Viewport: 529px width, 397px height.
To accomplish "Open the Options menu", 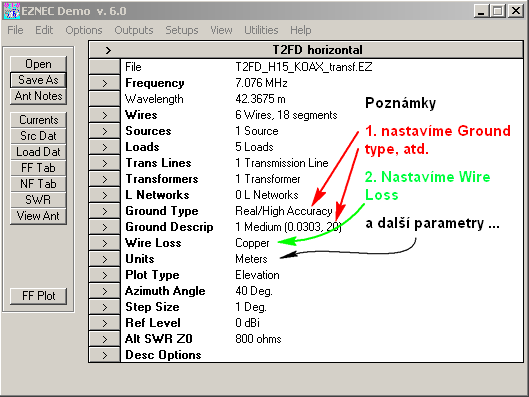I will coord(84,30).
